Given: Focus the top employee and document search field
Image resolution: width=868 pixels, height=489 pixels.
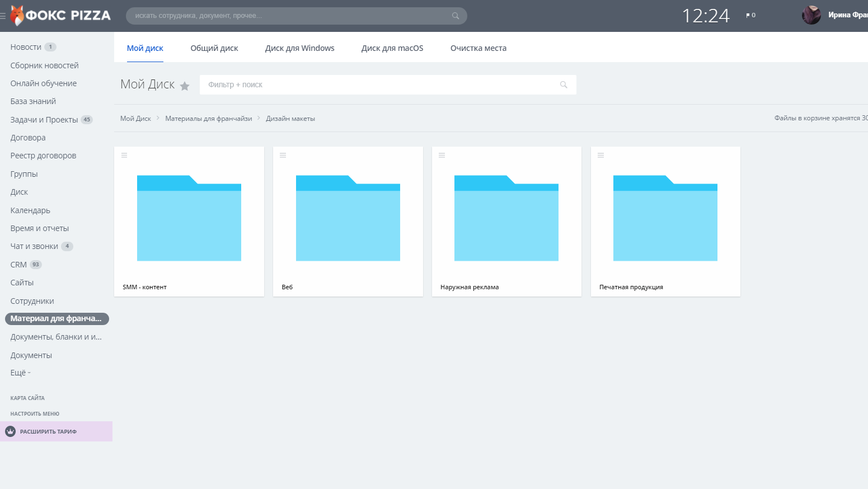Looking at the screenshot, I should [x=297, y=16].
